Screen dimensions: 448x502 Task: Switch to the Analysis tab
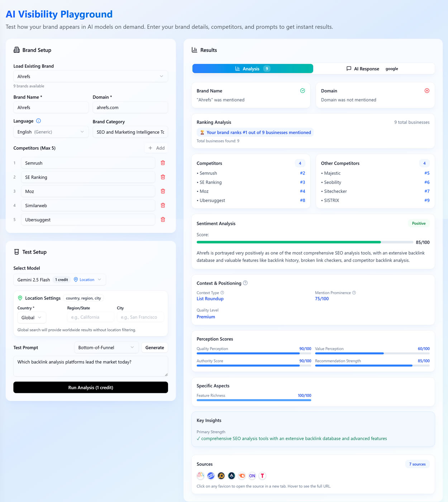pyautogui.click(x=253, y=68)
